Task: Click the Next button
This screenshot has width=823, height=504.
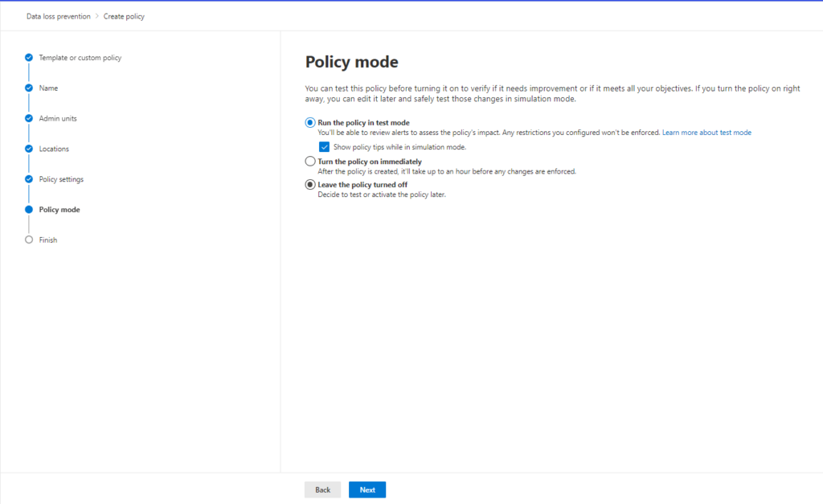Action: [367, 490]
